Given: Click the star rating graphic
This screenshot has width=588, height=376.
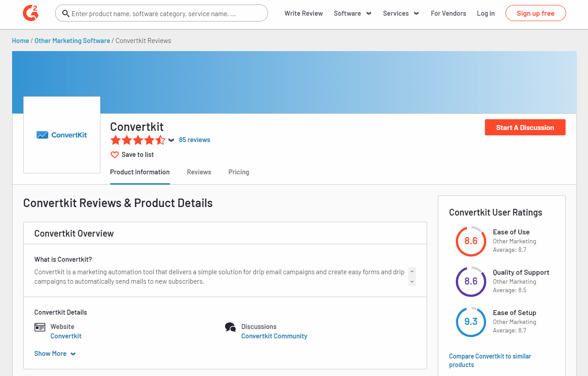Looking at the screenshot, I should click(x=138, y=140).
